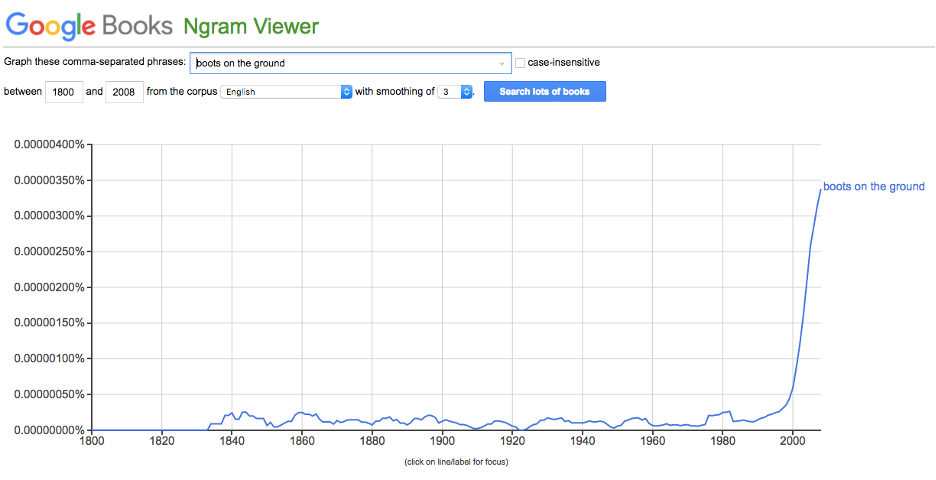The image size is (936, 480).
Task: Click the start year 1800 field
Action: pos(65,92)
